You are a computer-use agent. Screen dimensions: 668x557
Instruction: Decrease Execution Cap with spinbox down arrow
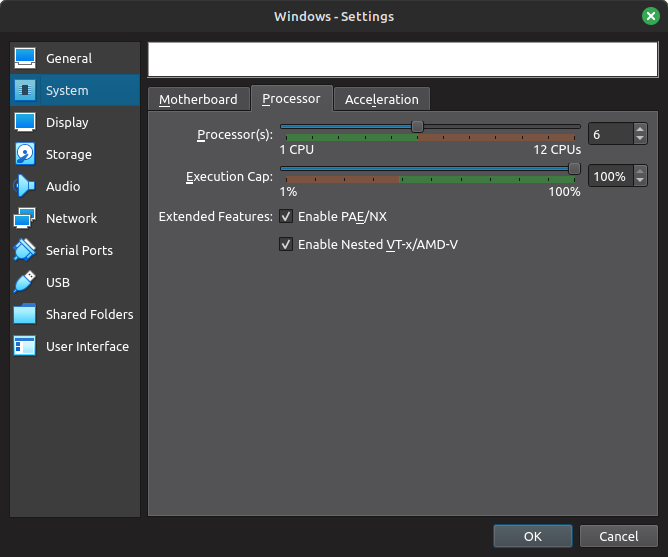(x=640, y=181)
